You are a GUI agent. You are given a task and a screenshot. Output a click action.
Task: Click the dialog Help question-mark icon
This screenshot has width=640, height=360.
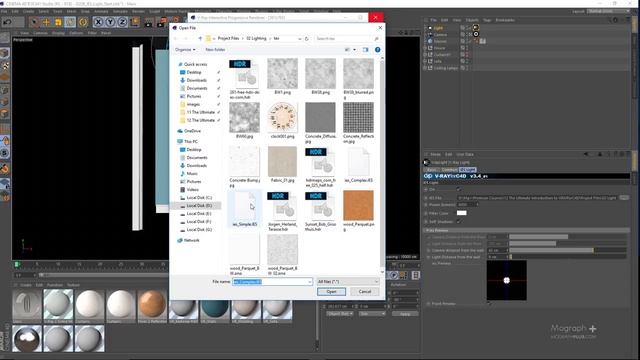click(378, 49)
